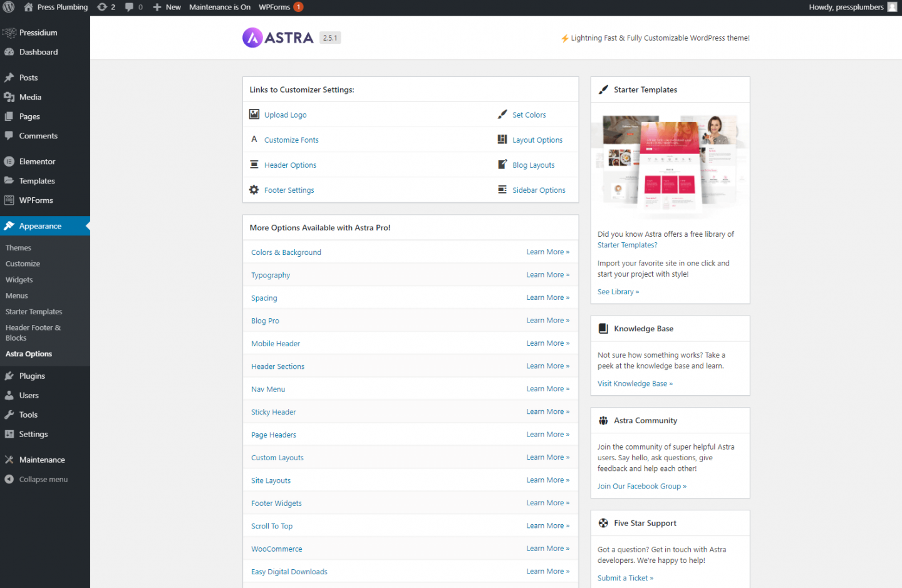This screenshot has height=588, width=902.
Task: Click the Plugins plug icon
Action: pyautogui.click(x=9, y=376)
